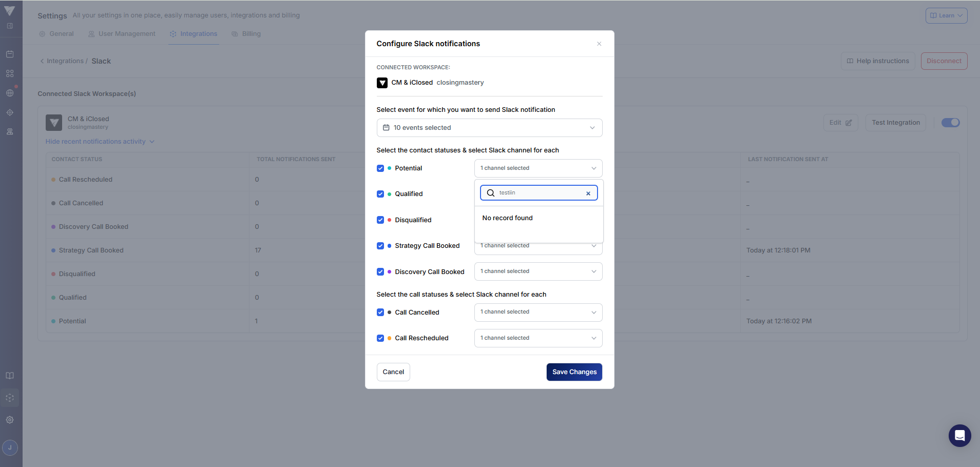Open the globe icon in left sidebar
980x467 pixels.
[x=10, y=93]
